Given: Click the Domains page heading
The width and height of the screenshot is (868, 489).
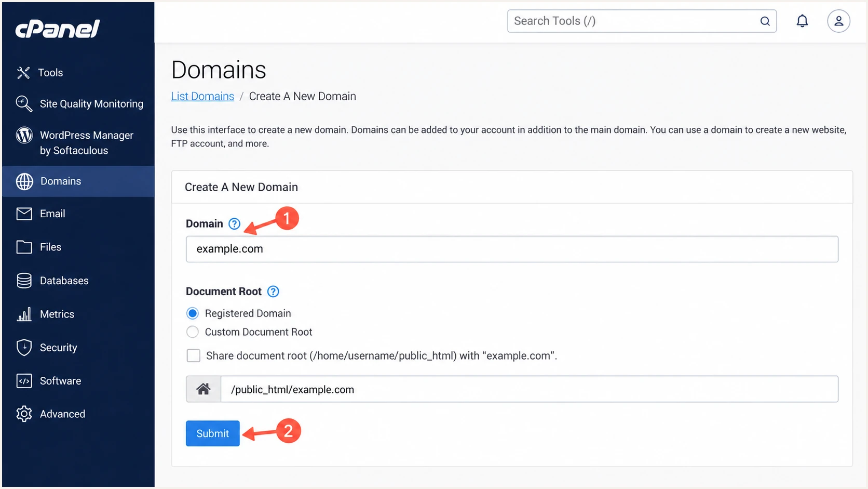Looking at the screenshot, I should coord(219,70).
